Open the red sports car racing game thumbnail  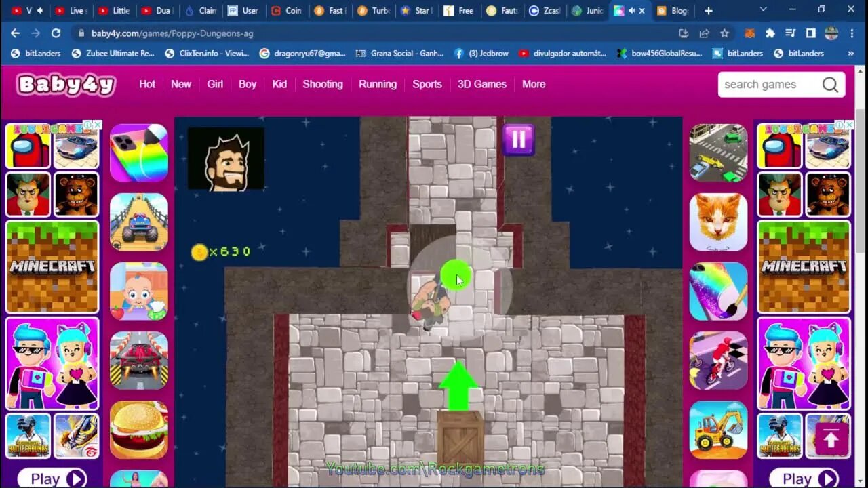click(139, 361)
